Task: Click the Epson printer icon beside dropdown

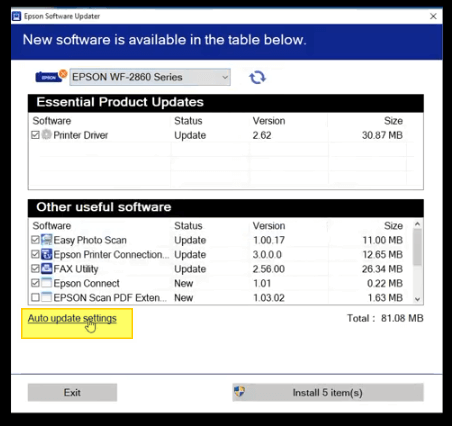Action: coord(51,76)
